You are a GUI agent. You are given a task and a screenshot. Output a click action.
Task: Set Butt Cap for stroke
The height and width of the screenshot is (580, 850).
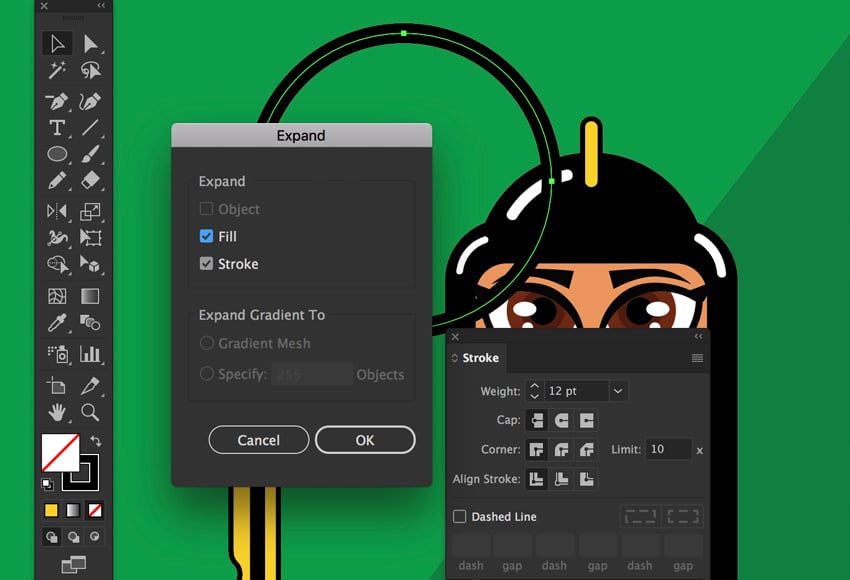[537, 420]
